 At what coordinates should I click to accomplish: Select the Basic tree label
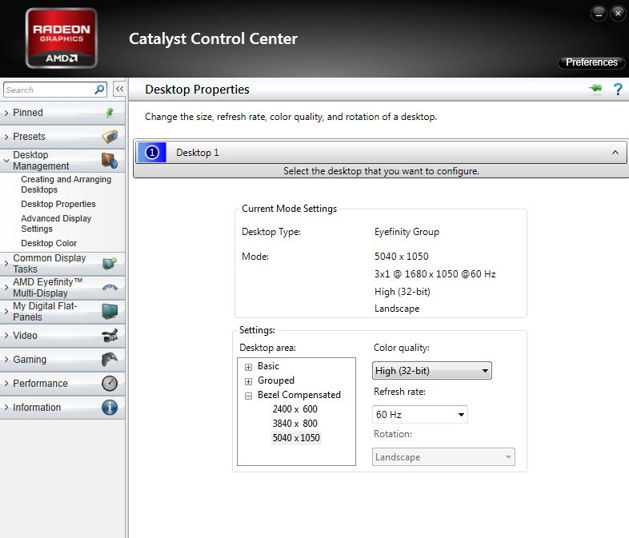click(268, 366)
